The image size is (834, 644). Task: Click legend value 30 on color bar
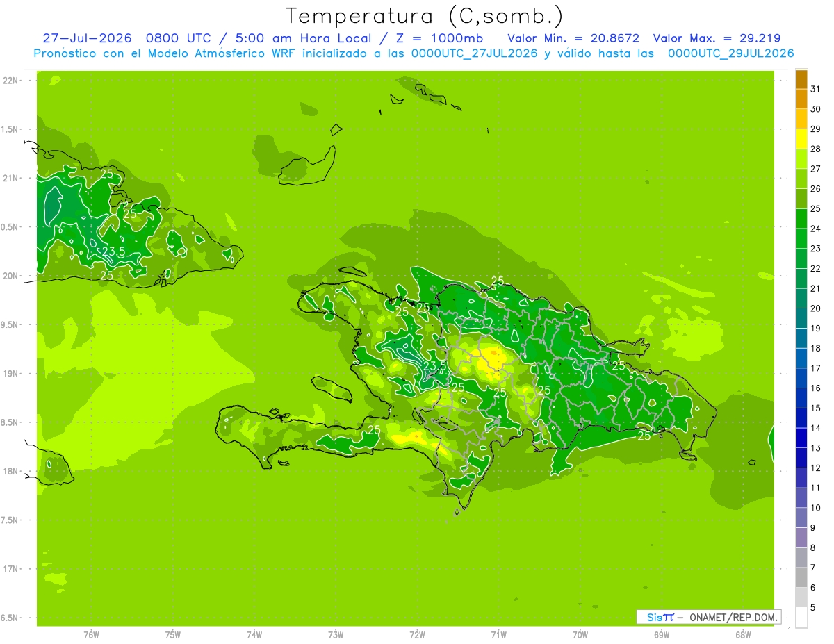tap(815, 109)
